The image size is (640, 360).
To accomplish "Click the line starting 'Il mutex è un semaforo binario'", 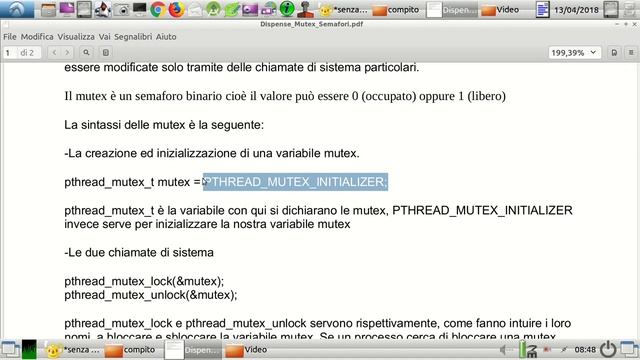I will 285,96.
